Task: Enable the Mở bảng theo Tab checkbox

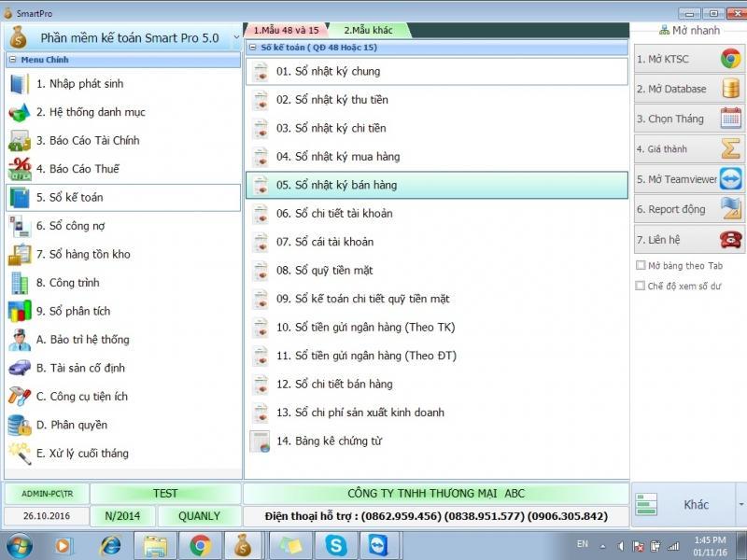Action: (641, 265)
